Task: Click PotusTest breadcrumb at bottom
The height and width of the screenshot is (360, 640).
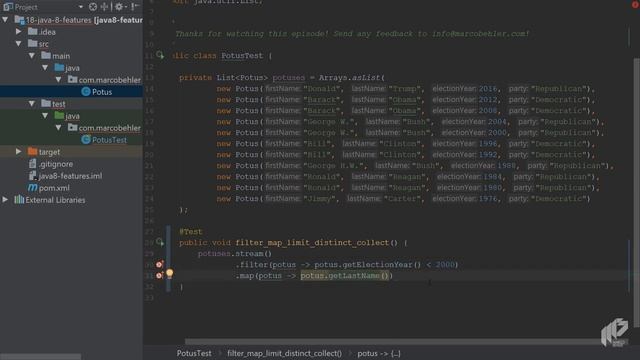Action: point(194,353)
